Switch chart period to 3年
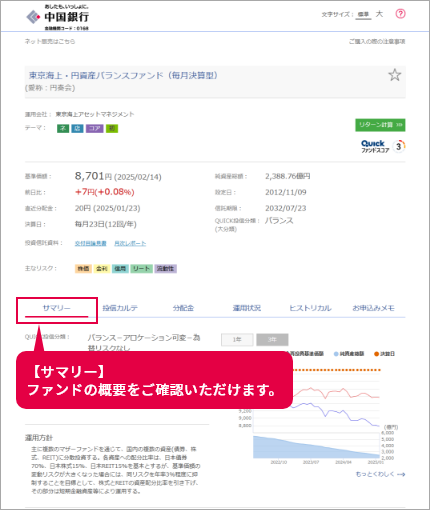 click(x=272, y=340)
